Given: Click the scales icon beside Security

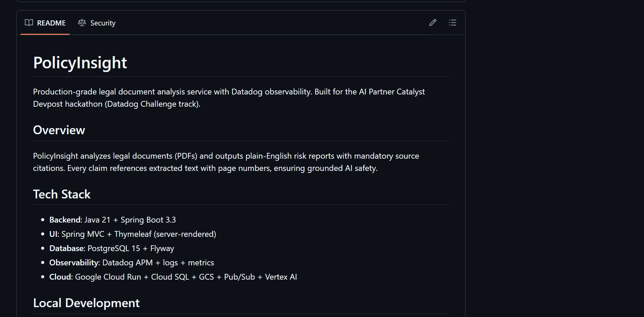Looking at the screenshot, I should click(82, 23).
